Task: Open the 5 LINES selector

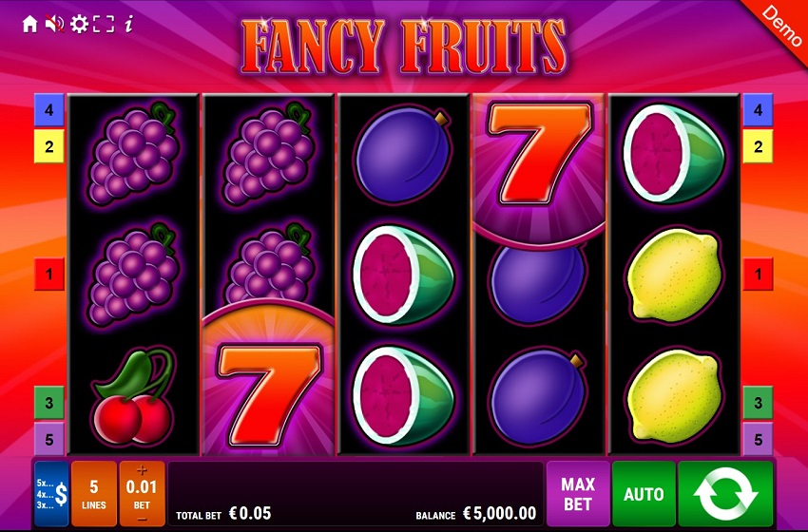Action: point(94,494)
